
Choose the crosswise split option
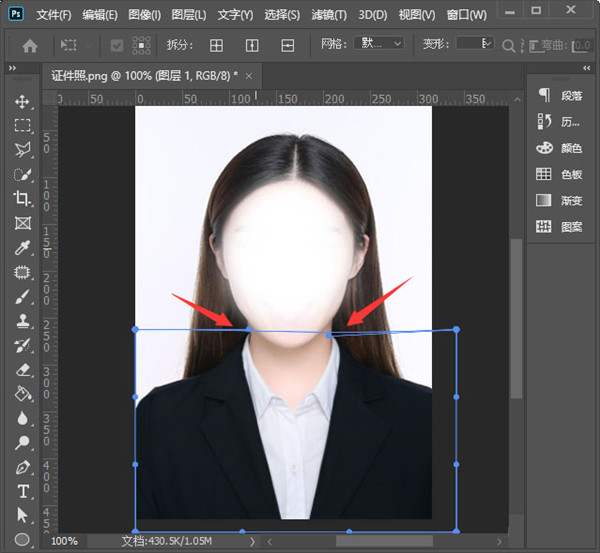pyautogui.click(x=215, y=45)
